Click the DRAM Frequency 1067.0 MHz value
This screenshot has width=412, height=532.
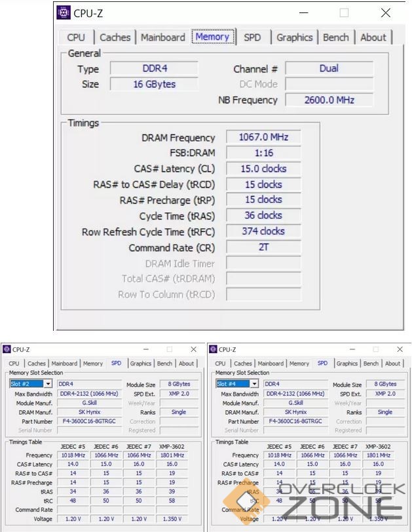(x=263, y=137)
